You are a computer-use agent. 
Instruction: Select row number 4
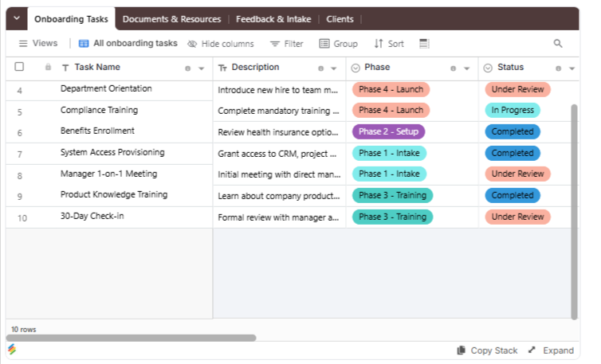click(x=20, y=91)
